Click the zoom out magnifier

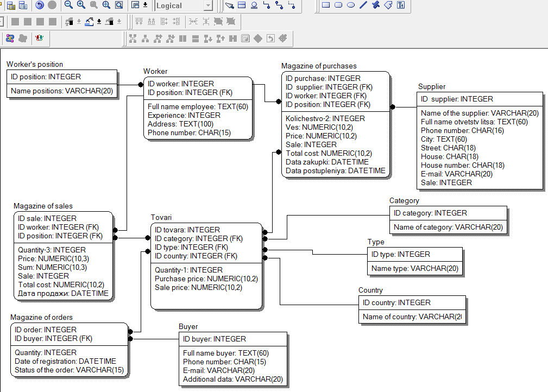[68, 5]
